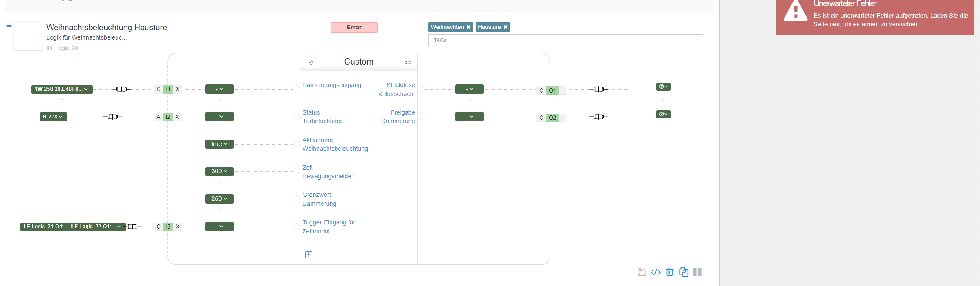Image resolution: width=980 pixels, height=286 pixels.
Task: Open the 250 value dropdown
Action: 219,199
